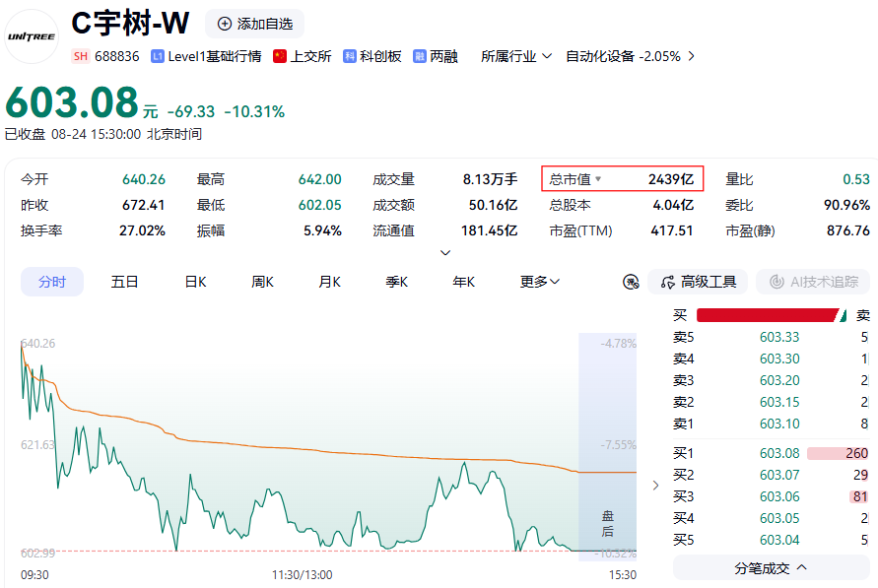
Task: Click the 量比 value 0.53
Action: point(856,179)
